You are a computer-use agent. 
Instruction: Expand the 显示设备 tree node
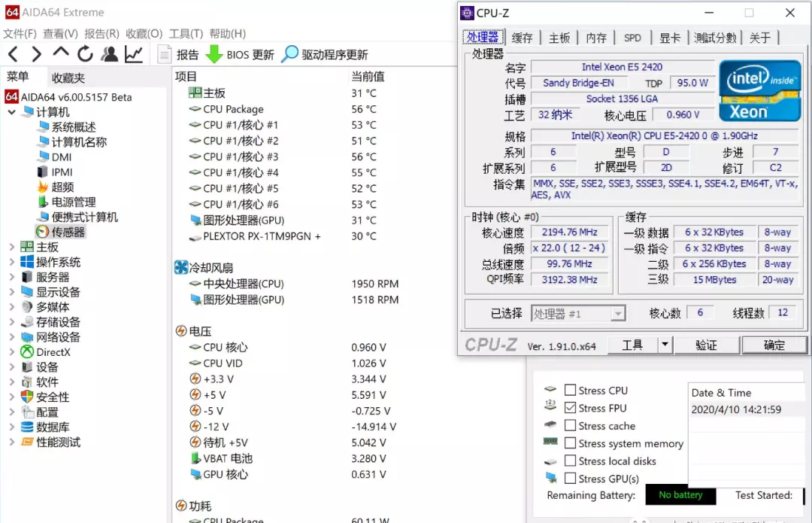click(11, 292)
